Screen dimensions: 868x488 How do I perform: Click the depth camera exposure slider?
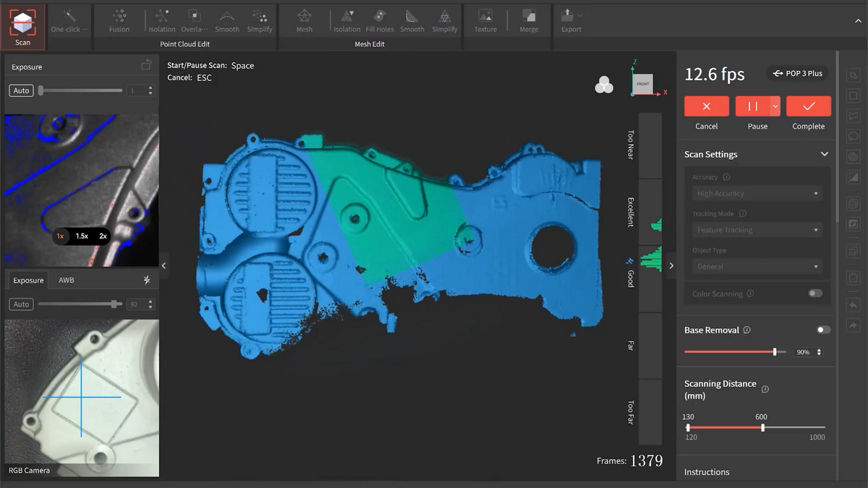(80, 90)
